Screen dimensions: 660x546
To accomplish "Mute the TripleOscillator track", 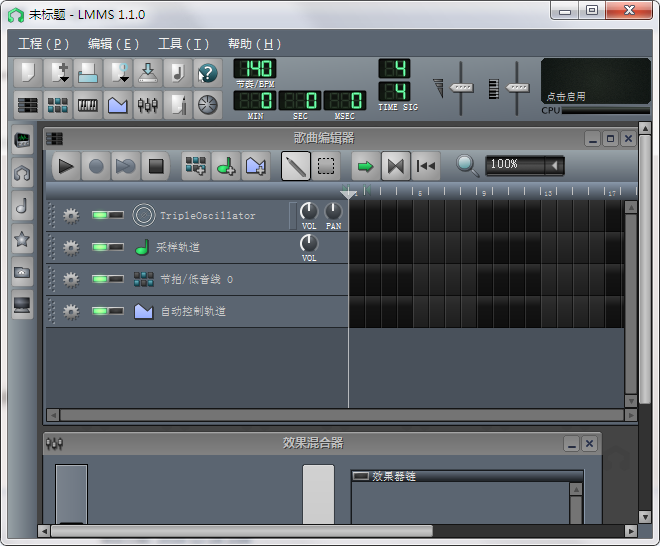I will pyautogui.click(x=99, y=215).
